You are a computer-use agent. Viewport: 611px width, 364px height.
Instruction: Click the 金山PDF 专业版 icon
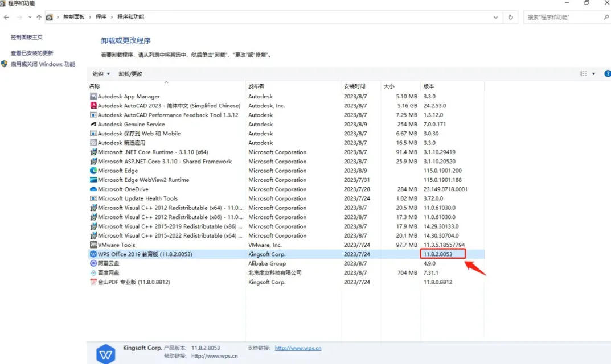tap(93, 282)
